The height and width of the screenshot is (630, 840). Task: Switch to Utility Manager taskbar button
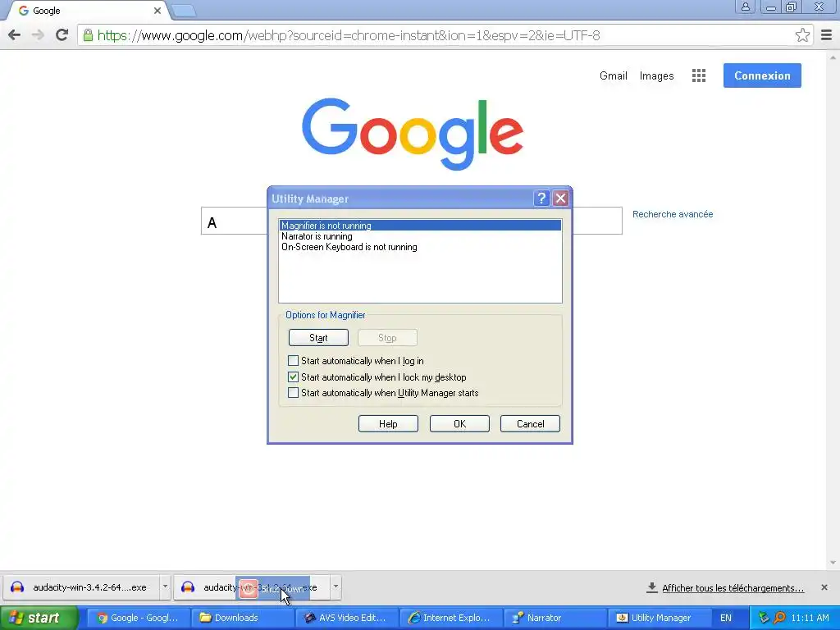pos(660,618)
